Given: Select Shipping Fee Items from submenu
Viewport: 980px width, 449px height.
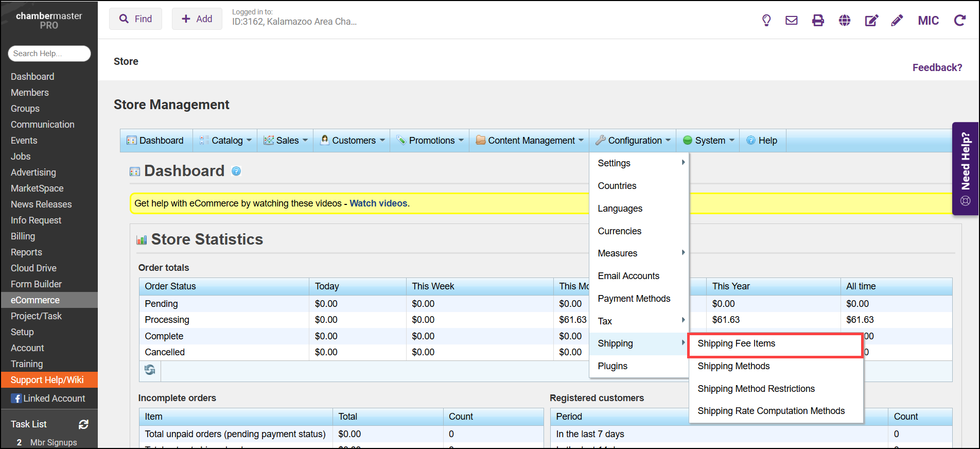Looking at the screenshot, I should click(x=736, y=343).
